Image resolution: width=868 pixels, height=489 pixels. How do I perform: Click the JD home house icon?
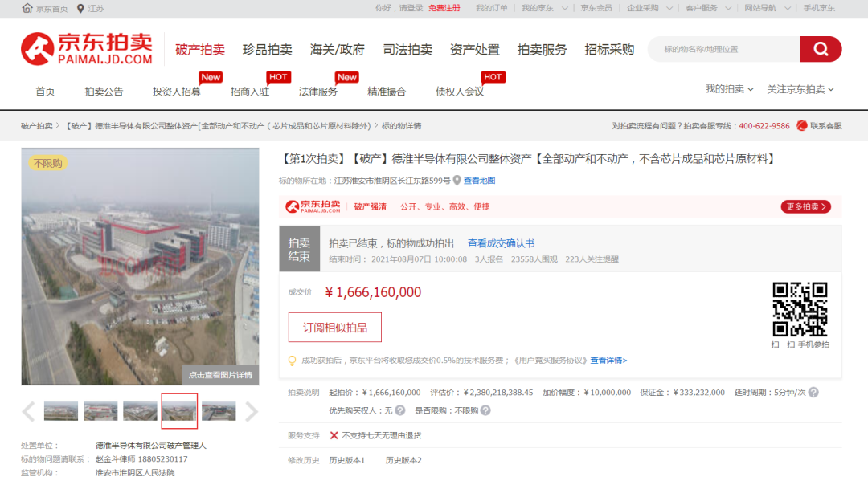27,8
